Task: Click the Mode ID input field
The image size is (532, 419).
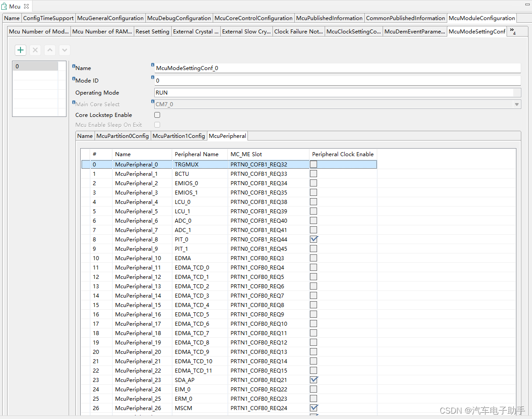Action: click(337, 80)
